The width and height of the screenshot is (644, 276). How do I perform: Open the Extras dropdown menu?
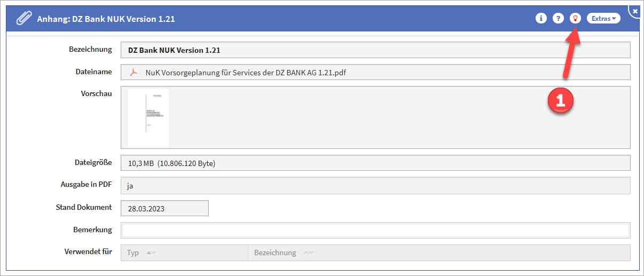point(603,19)
